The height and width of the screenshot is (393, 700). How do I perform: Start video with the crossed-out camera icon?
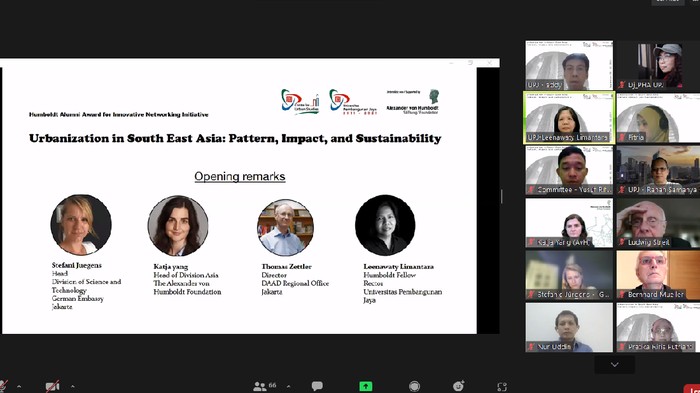52,386
